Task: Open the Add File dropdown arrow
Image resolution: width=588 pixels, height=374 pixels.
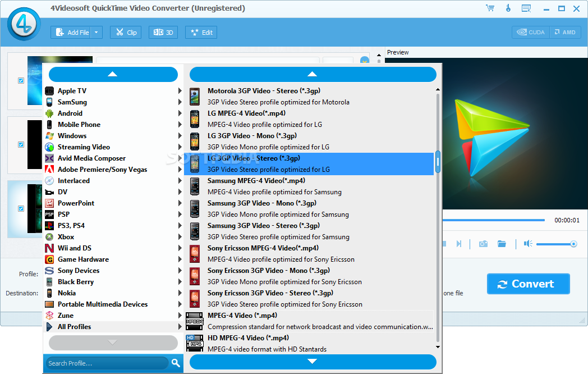Action: click(x=97, y=33)
